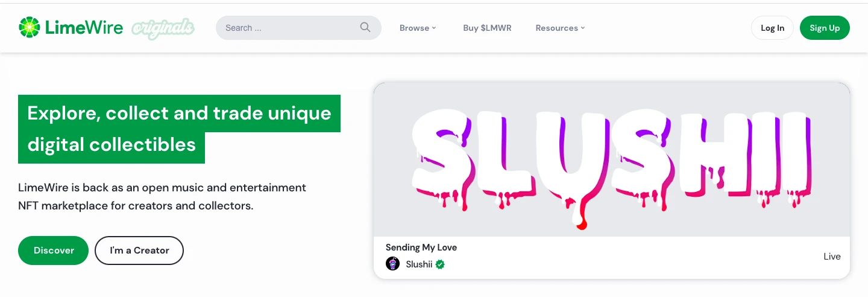Click the chevron arrow next to Resources
868x297 pixels.
pyautogui.click(x=583, y=28)
